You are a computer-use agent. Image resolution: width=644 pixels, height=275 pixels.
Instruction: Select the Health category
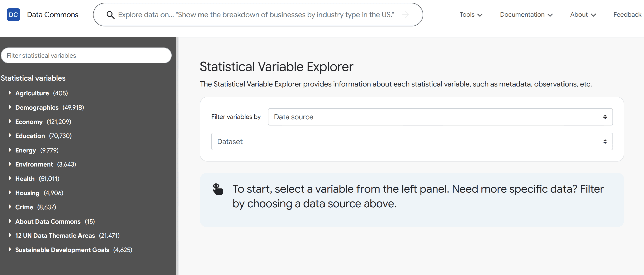(x=25, y=179)
